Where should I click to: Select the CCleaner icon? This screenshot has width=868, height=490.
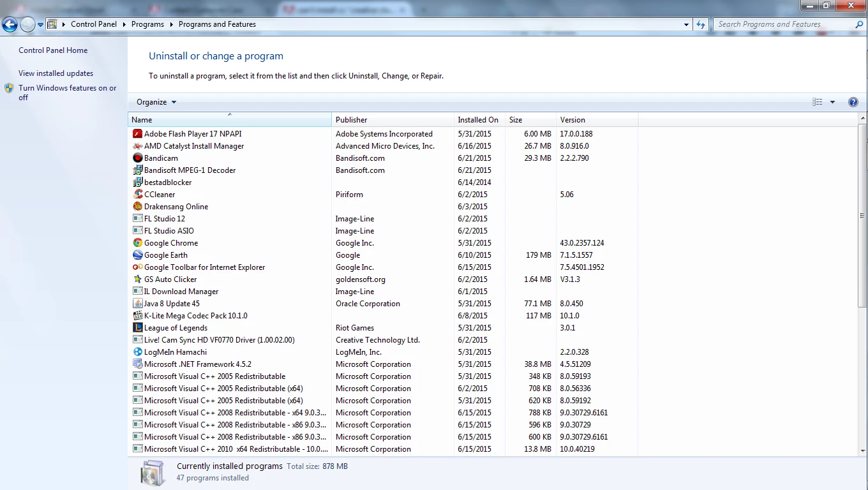[137, 195]
